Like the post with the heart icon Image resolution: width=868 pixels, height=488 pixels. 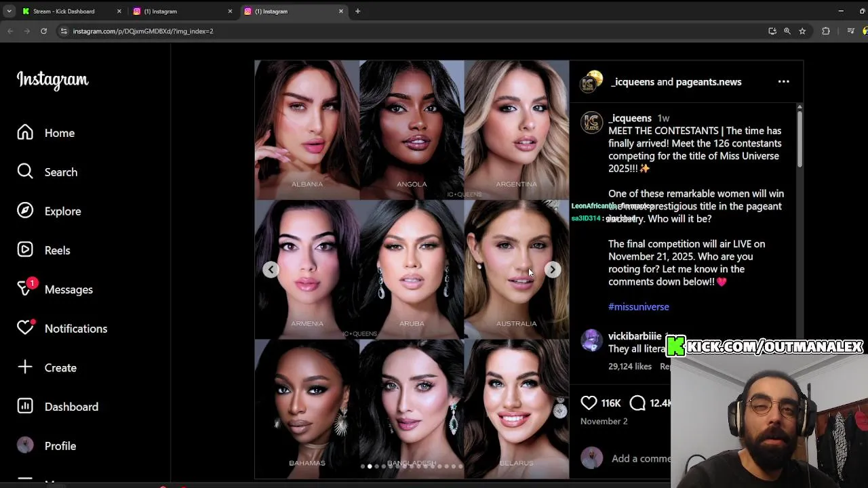point(589,403)
